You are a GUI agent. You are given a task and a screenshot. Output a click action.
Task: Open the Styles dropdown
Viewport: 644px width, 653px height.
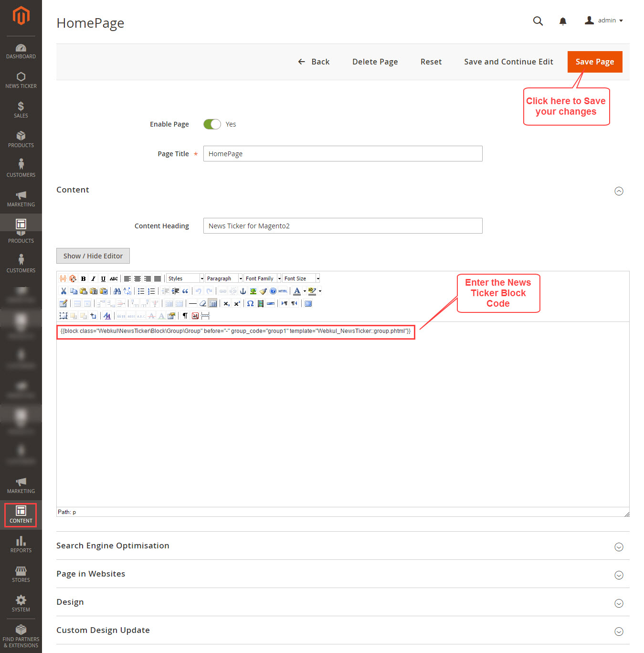pos(185,278)
